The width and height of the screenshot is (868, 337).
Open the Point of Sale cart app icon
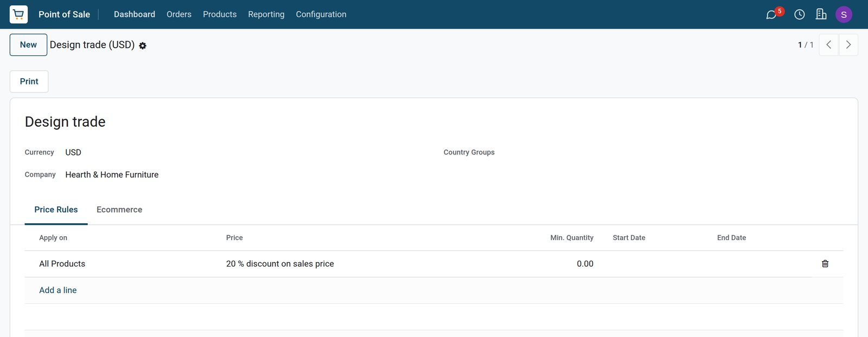18,14
